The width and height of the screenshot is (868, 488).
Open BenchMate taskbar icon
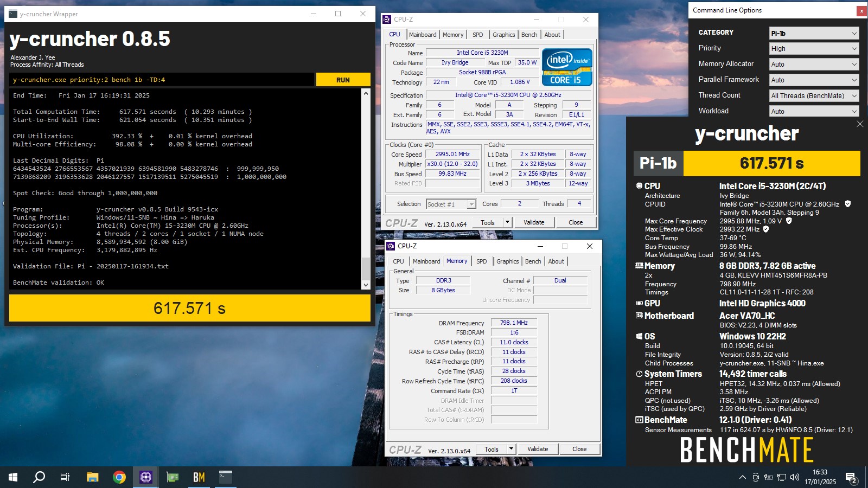(x=199, y=477)
